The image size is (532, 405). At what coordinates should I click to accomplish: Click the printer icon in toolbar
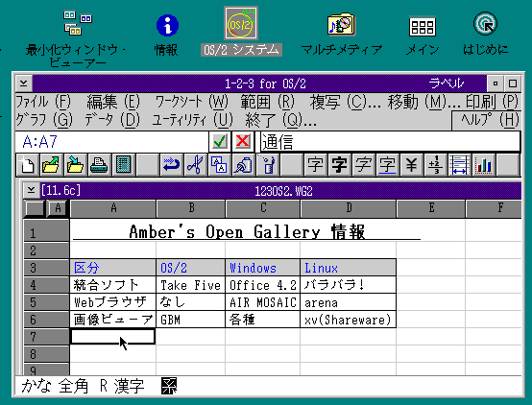(x=100, y=165)
